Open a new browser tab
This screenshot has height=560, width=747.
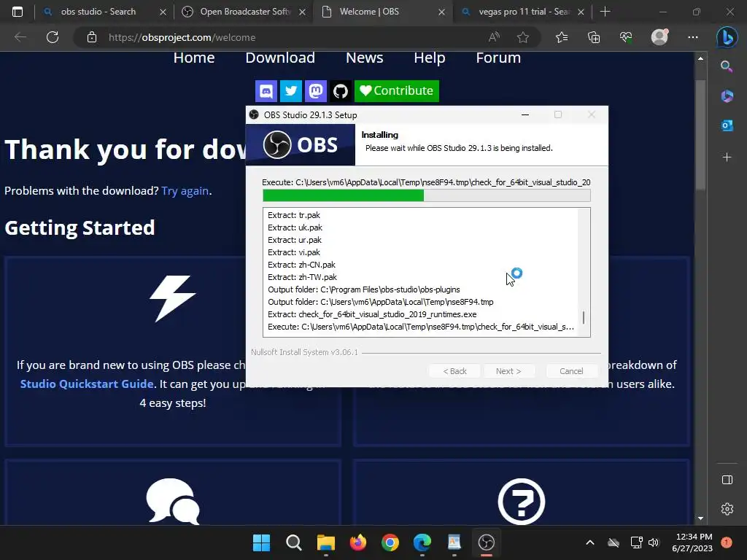(605, 12)
